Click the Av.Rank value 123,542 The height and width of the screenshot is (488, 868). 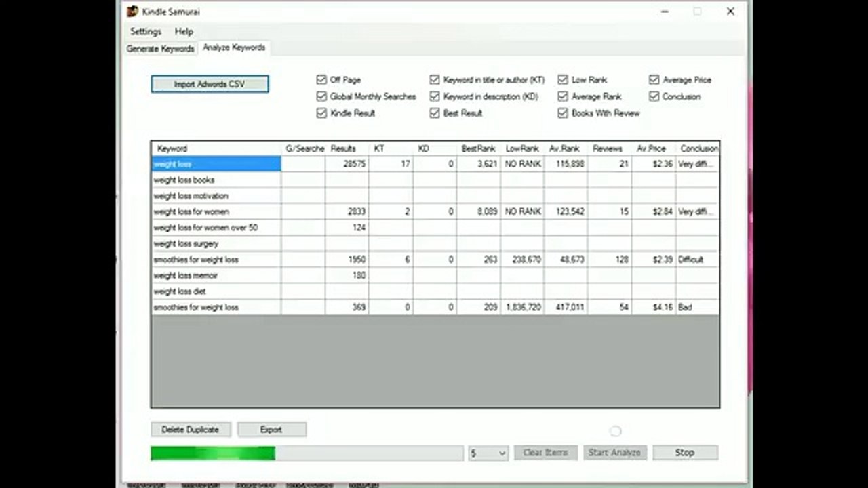(566, 211)
